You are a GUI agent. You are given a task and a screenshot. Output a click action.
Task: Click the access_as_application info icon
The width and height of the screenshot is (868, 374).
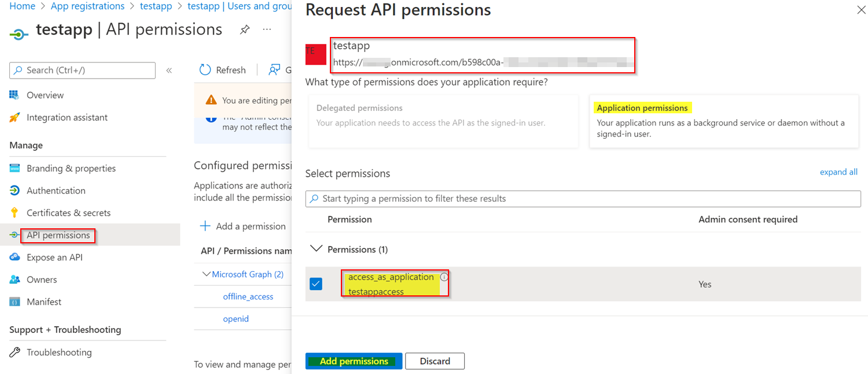pyautogui.click(x=444, y=277)
